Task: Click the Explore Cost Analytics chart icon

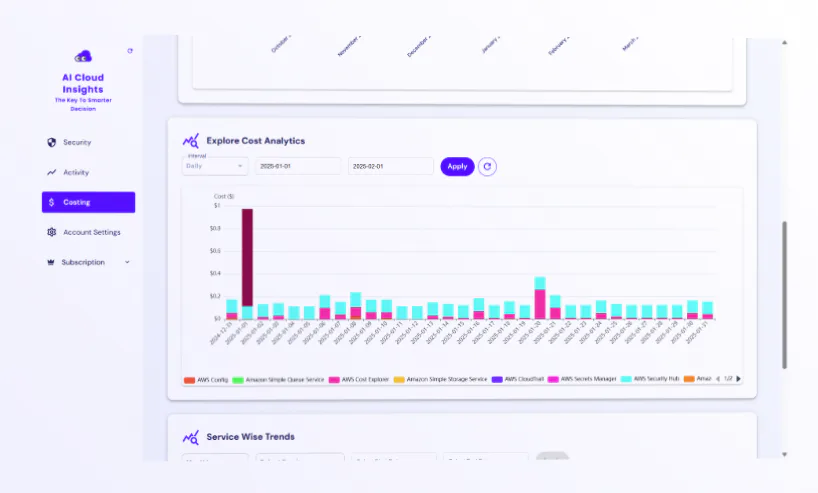Action: pyautogui.click(x=190, y=140)
